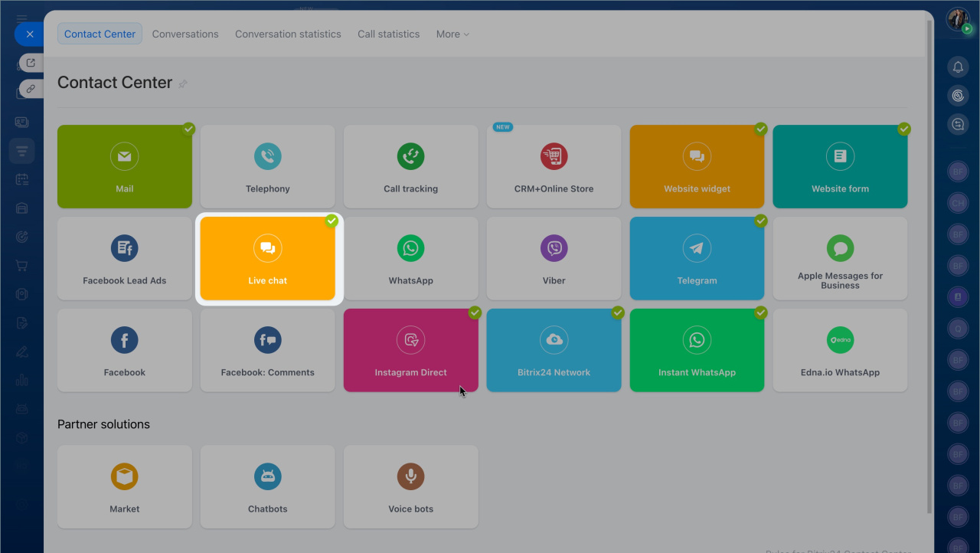Open the chat messenger icon in right sidebar

pyautogui.click(x=958, y=124)
